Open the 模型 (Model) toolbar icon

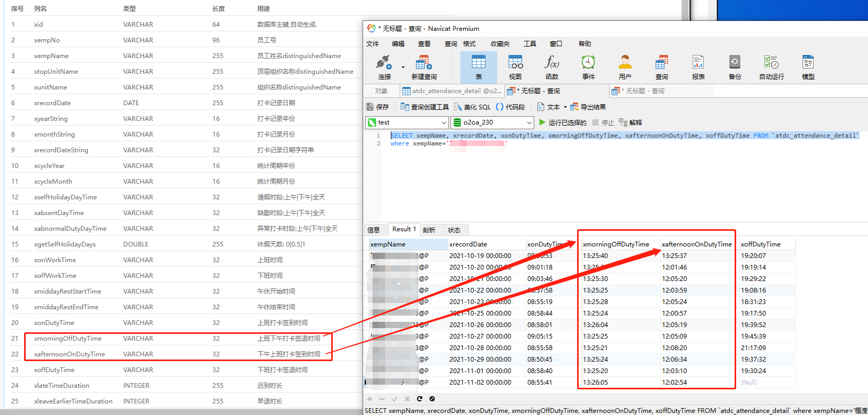808,68
